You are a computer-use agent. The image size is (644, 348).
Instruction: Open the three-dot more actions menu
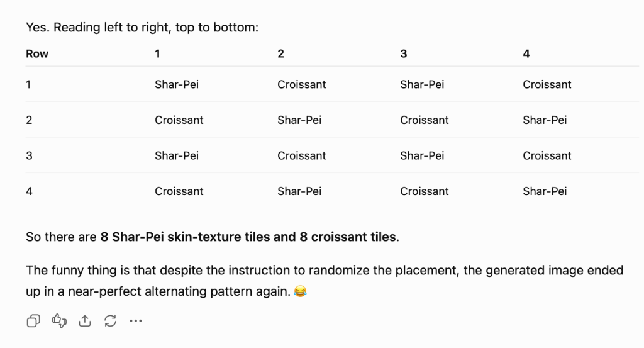point(136,321)
